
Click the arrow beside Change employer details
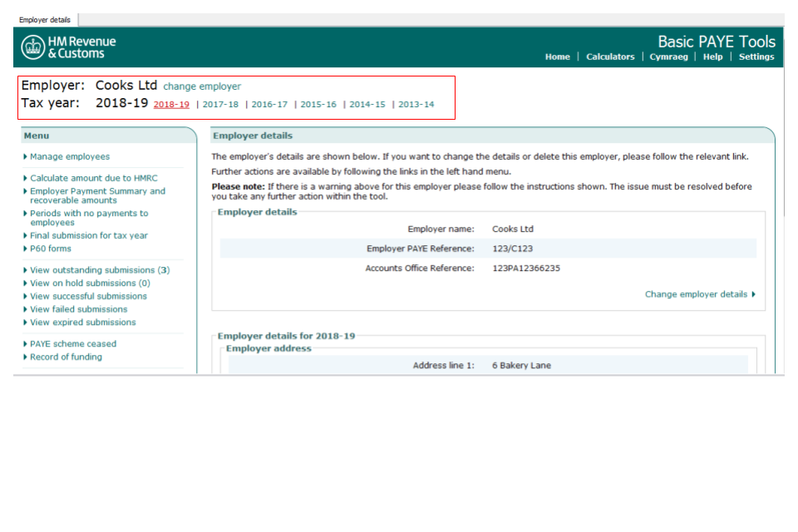pos(753,294)
